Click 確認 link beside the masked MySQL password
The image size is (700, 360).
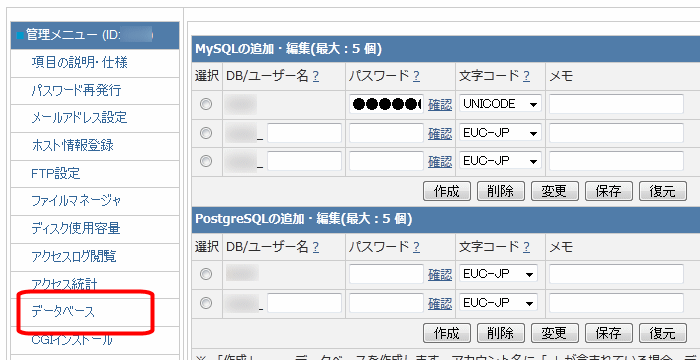440,105
